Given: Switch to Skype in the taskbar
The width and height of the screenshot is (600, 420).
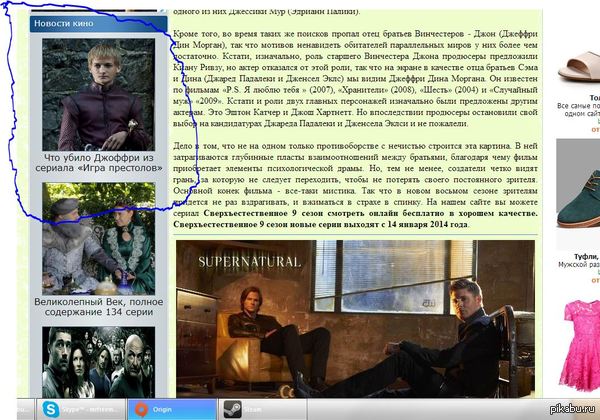Looking at the screenshot, I should point(81,409).
